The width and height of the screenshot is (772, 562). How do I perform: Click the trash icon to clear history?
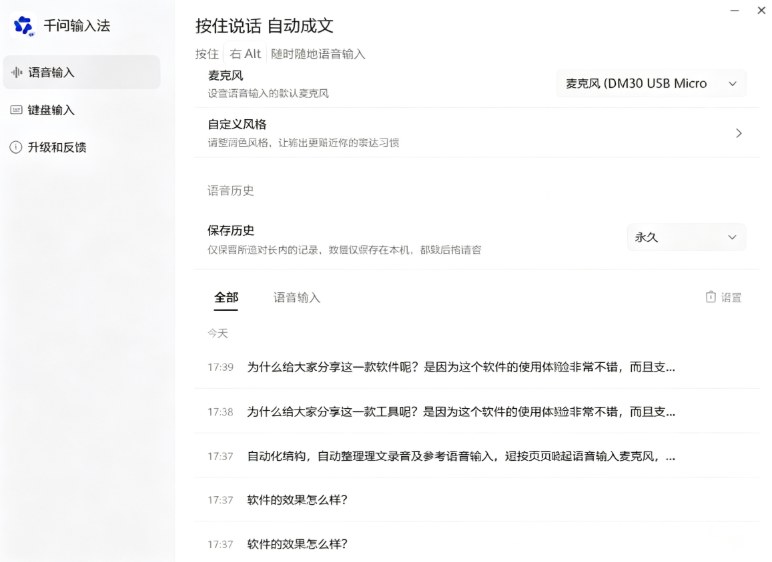coord(710,297)
